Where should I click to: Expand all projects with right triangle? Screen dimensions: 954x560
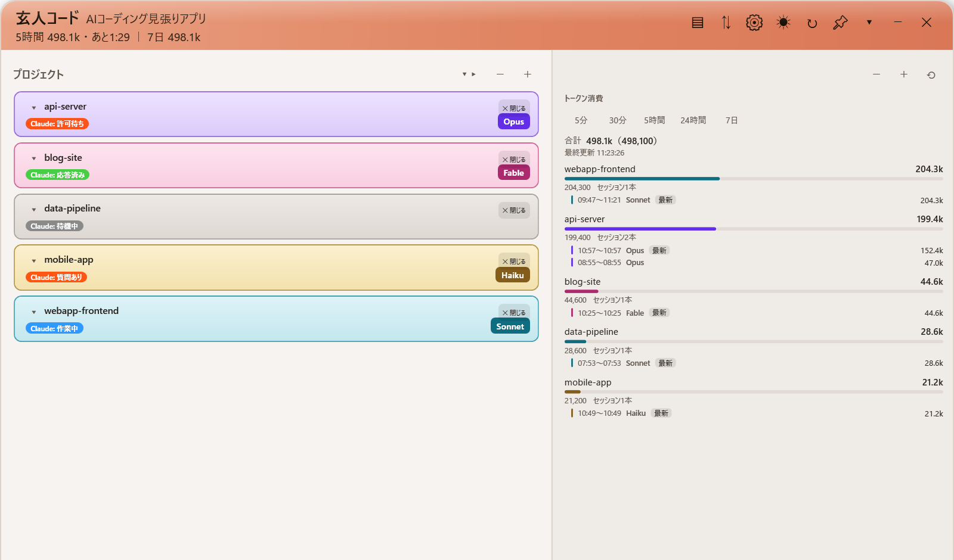click(x=474, y=74)
